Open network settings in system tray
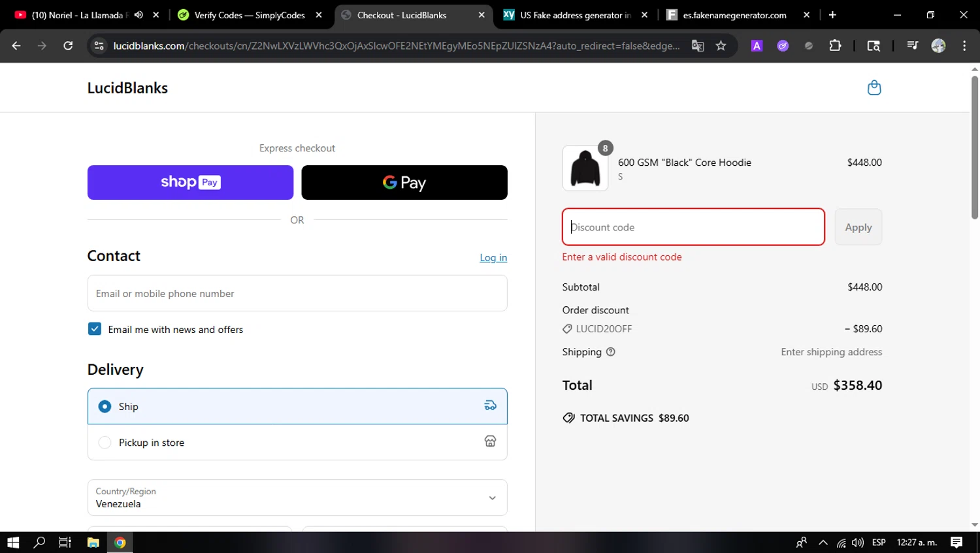The height and width of the screenshot is (553, 980). click(x=841, y=542)
